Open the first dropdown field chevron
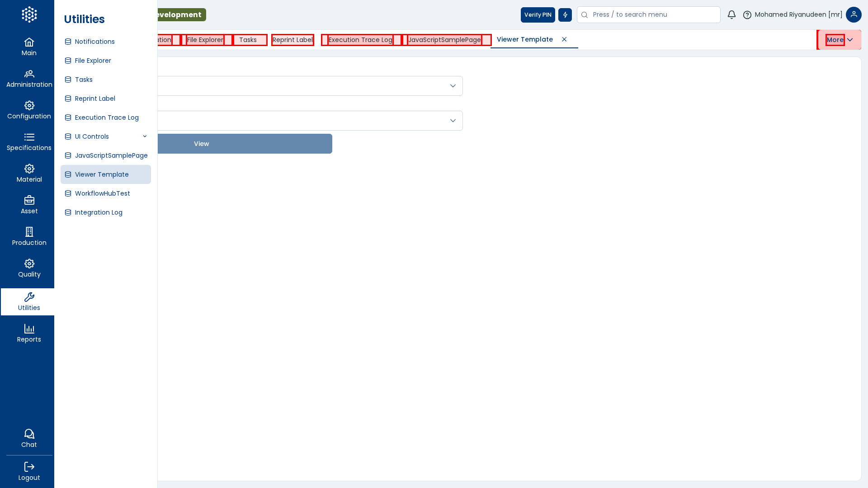 (x=453, y=86)
